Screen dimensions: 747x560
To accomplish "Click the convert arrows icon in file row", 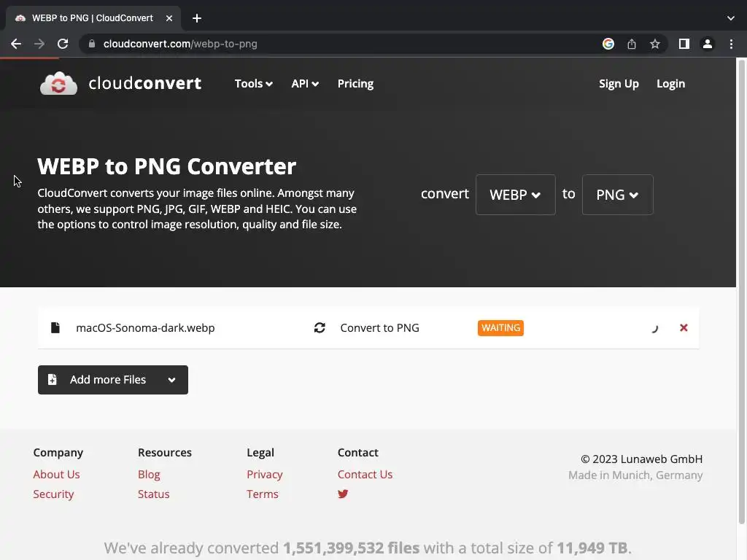I will pos(320,327).
